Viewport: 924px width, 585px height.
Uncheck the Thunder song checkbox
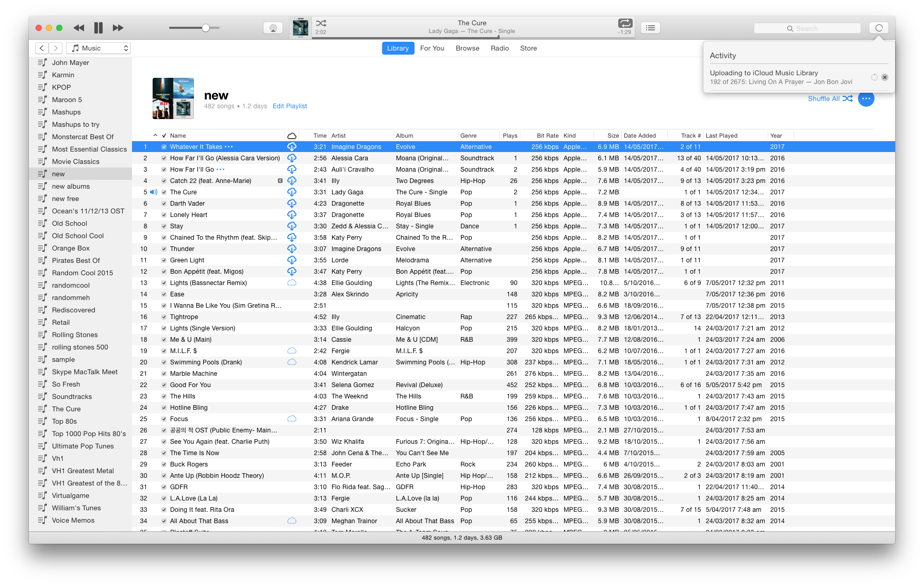[x=164, y=249]
